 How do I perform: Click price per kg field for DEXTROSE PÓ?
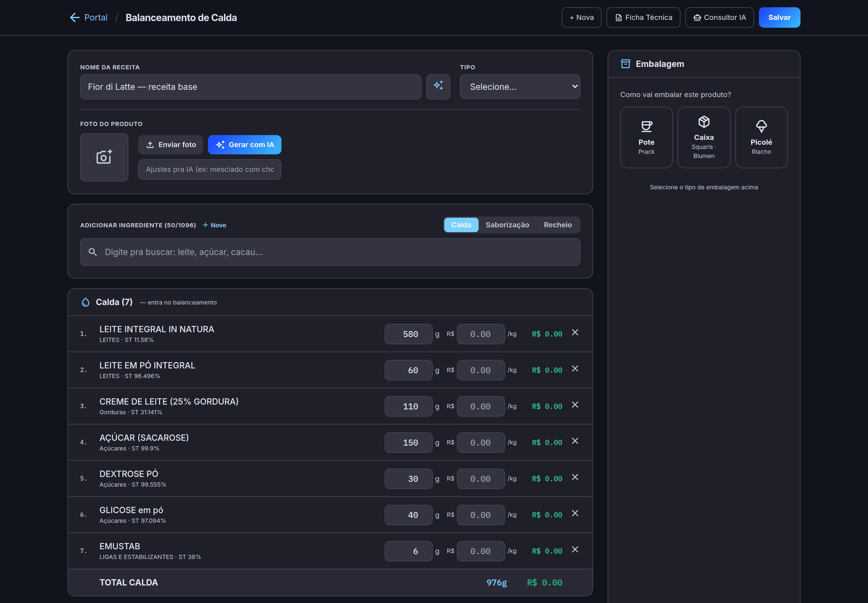(480, 479)
